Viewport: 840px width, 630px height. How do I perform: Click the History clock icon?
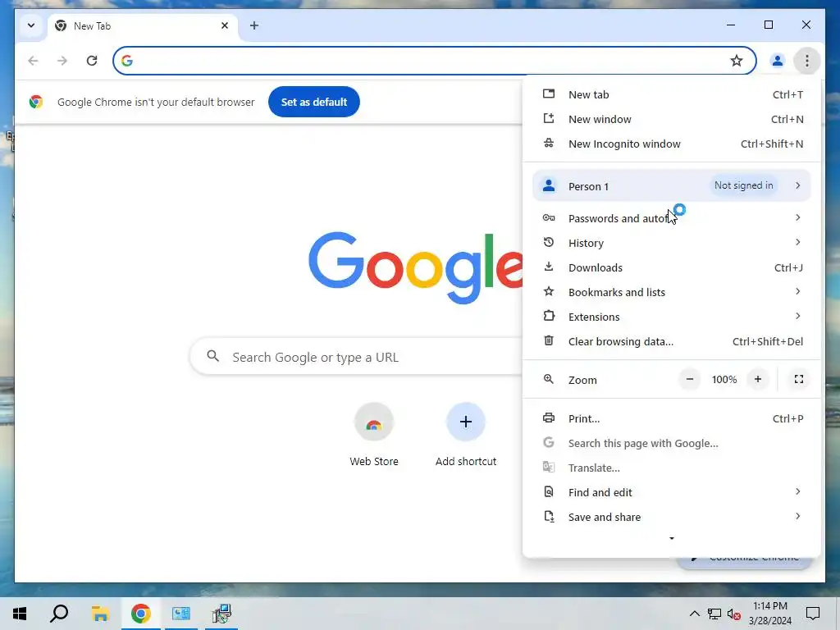coord(549,242)
